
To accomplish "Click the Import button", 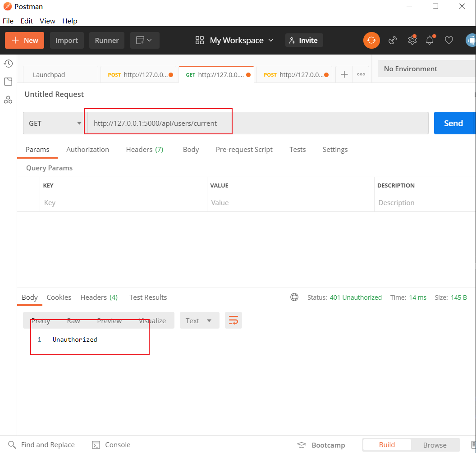I will click(66, 41).
